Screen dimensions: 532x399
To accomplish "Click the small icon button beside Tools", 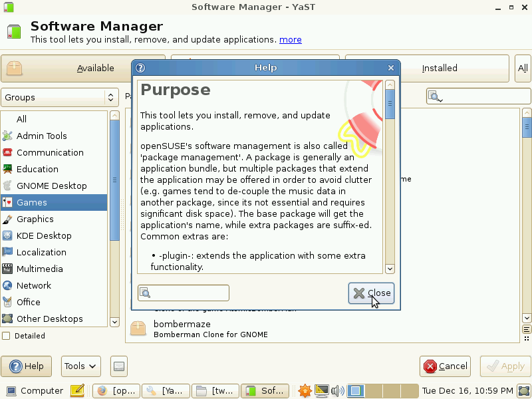I will point(119,366).
